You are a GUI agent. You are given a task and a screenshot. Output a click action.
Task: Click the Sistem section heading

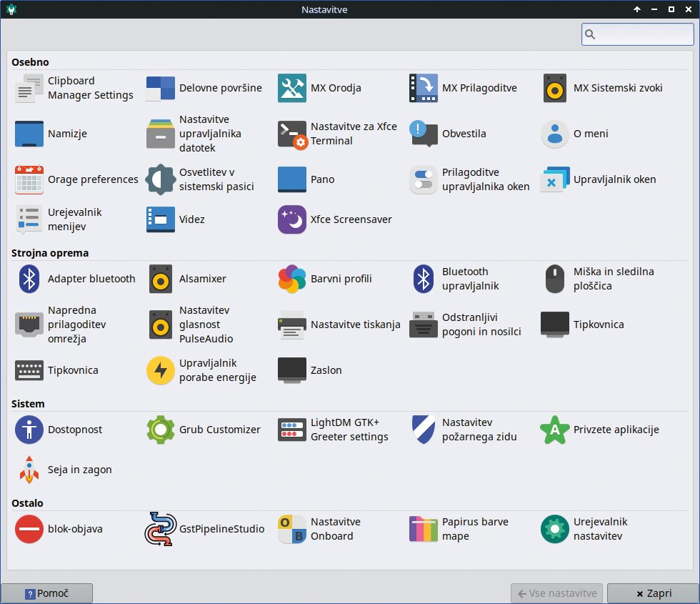click(x=28, y=404)
